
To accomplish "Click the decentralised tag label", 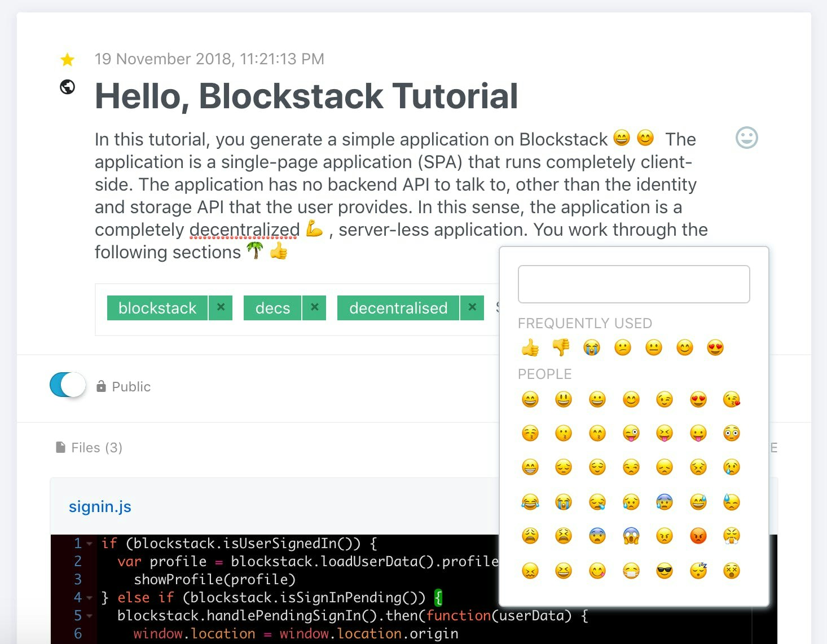I will (398, 308).
